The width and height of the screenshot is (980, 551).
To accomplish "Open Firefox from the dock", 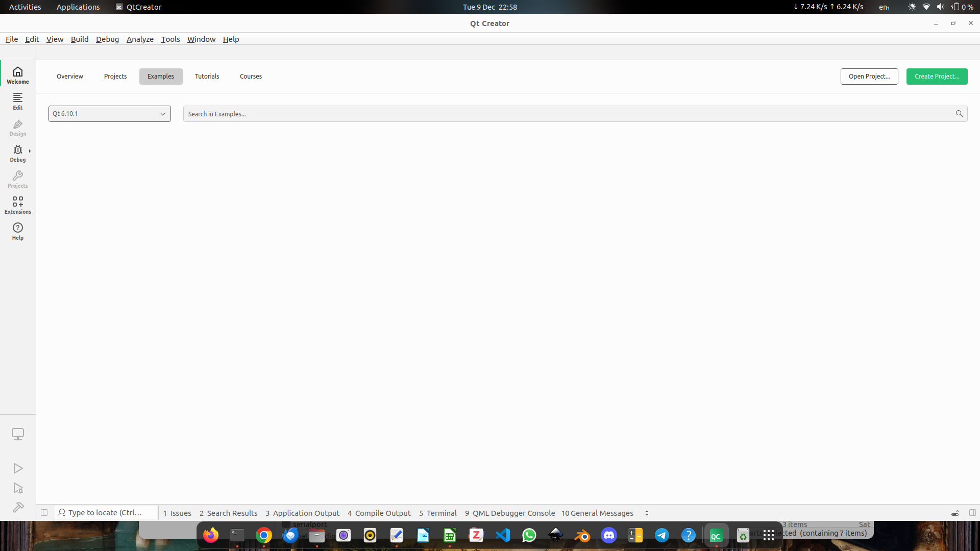I will (211, 535).
